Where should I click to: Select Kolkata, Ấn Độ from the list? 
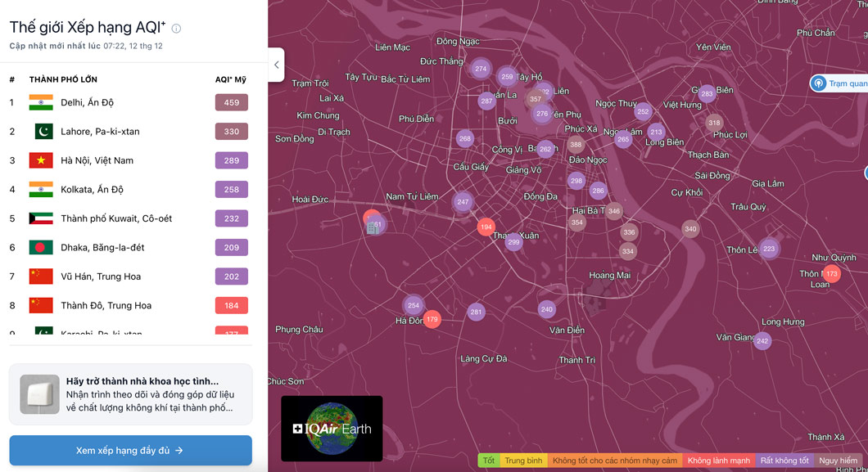(x=92, y=190)
